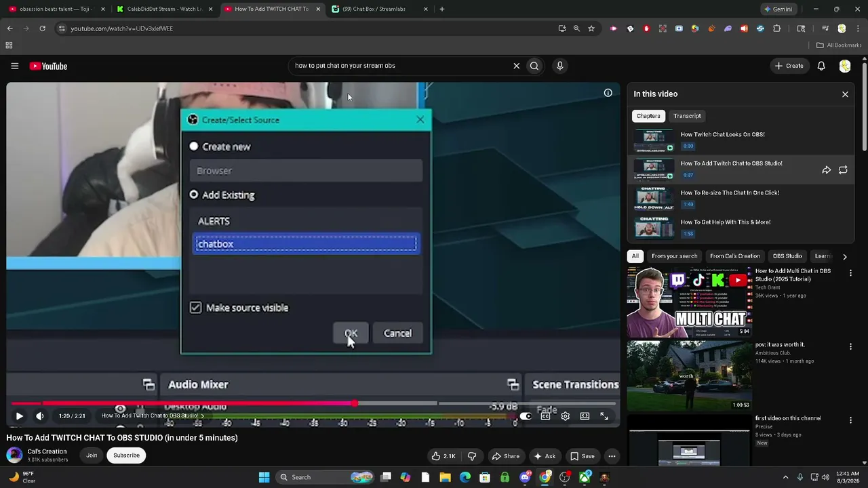This screenshot has height=488, width=868.
Task: Open Chrome media controls icon
Action: pyautogui.click(x=825, y=28)
